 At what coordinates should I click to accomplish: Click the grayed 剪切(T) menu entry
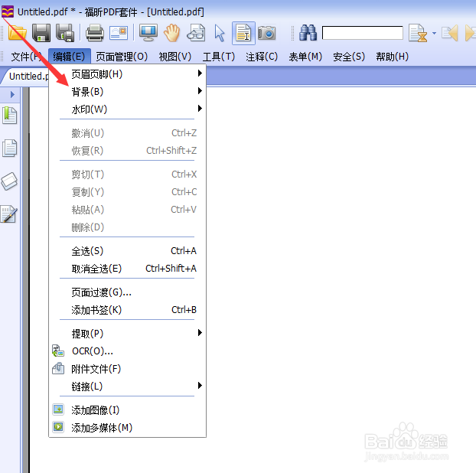[x=128, y=175]
